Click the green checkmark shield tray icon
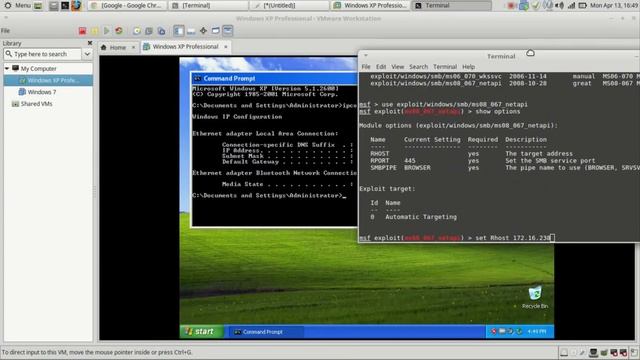This screenshot has height=360, width=640. pos(536,5)
